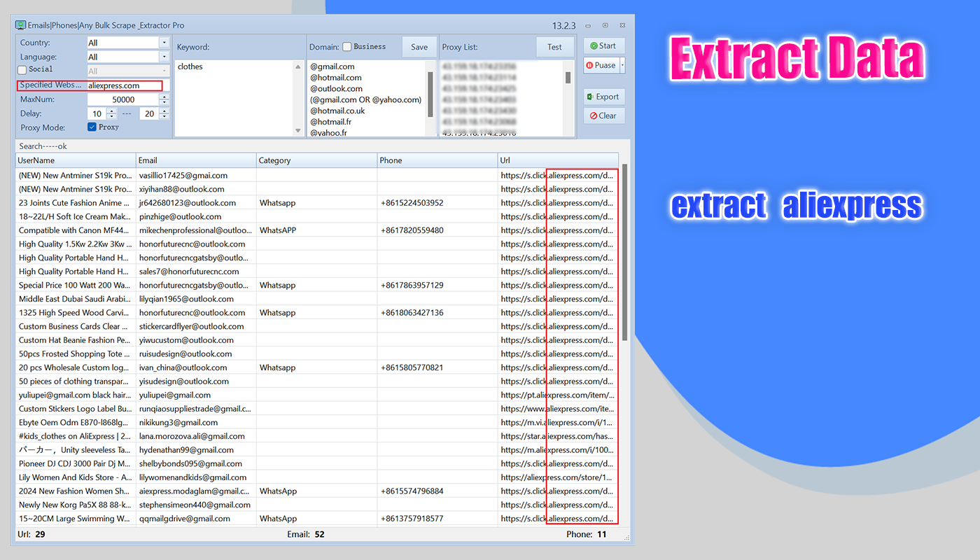
Task: Click the Specified Website field with aliexpress.com
Action: (125, 85)
